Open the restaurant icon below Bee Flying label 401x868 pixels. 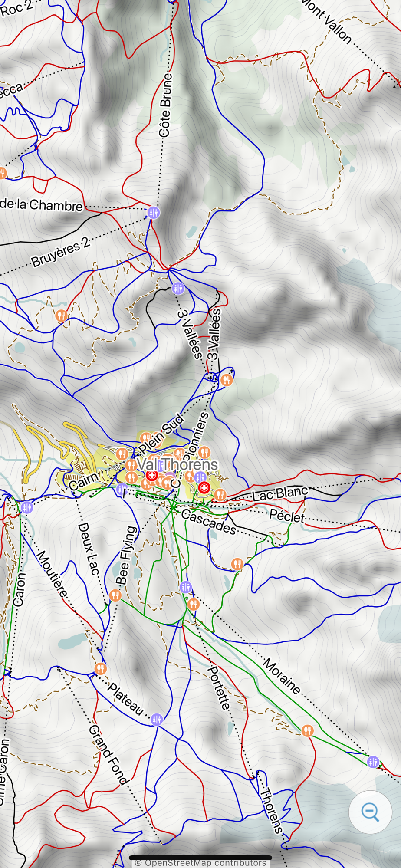coord(115,595)
